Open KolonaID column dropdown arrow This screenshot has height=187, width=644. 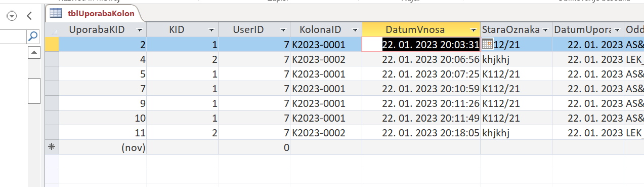[x=355, y=30]
